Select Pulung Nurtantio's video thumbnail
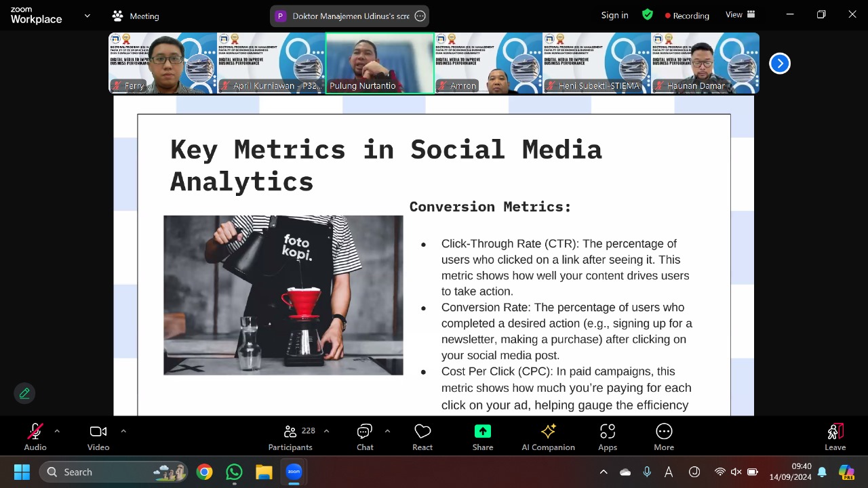The width and height of the screenshot is (868, 488). coord(380,62)
